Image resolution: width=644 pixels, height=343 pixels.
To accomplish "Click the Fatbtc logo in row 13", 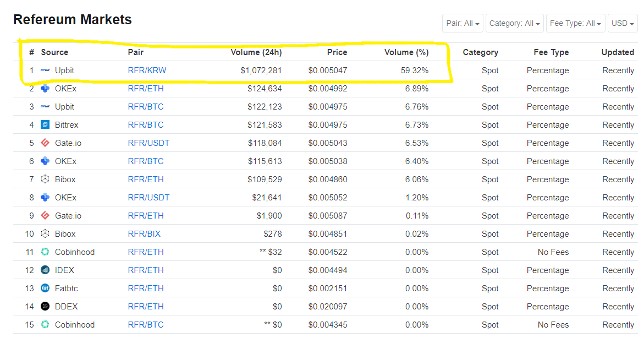I will pyautogui.click(x=45, y=288).
